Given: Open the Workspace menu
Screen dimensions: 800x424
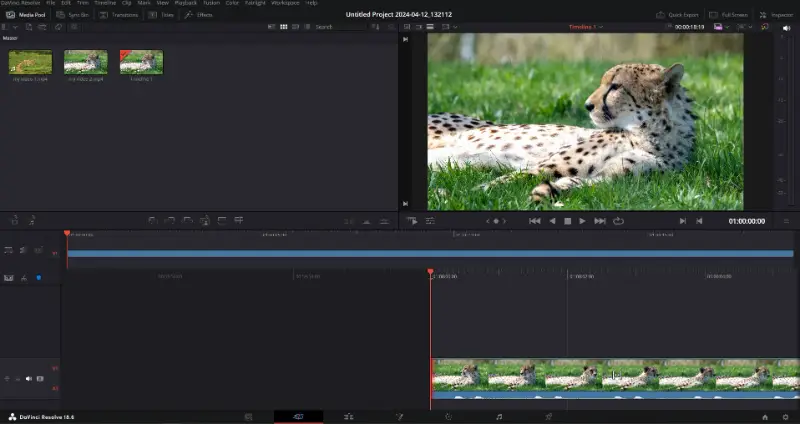Looking at the screenshot, I should (x=285, y=3).
